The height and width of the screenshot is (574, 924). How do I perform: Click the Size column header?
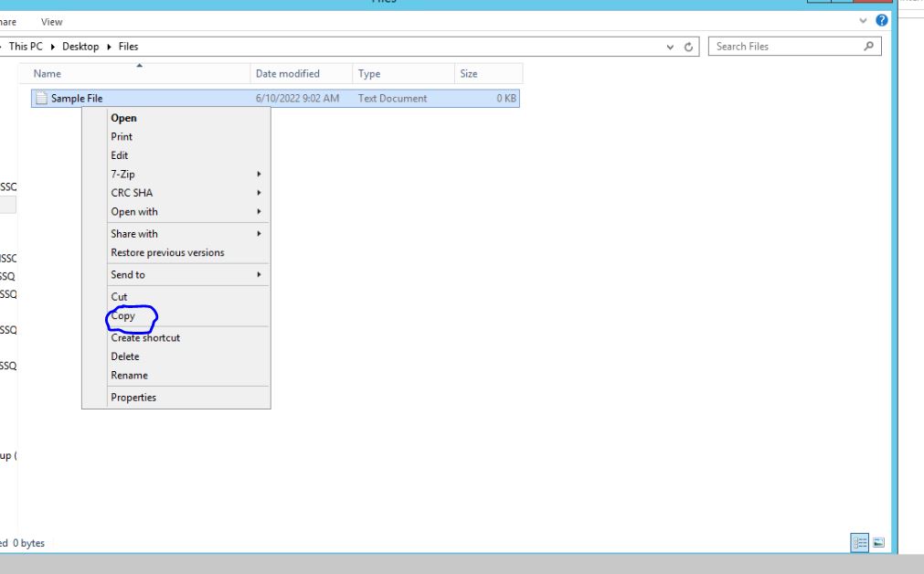coord(469,74)
